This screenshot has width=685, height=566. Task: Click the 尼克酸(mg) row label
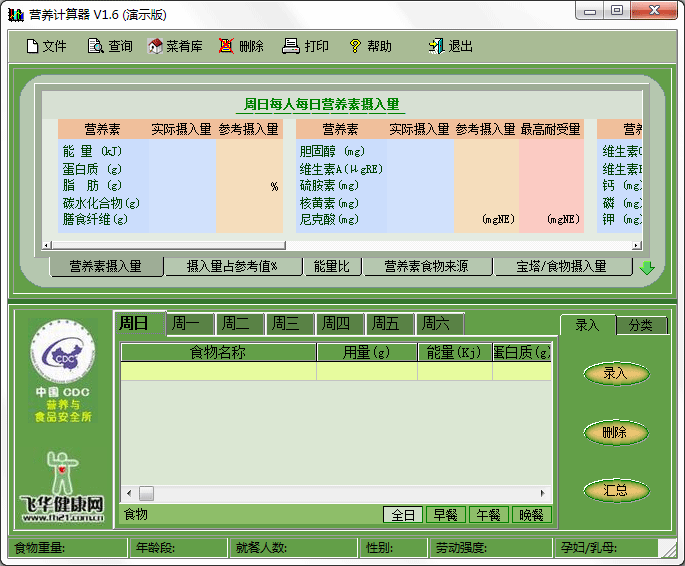tap(329, 219)
